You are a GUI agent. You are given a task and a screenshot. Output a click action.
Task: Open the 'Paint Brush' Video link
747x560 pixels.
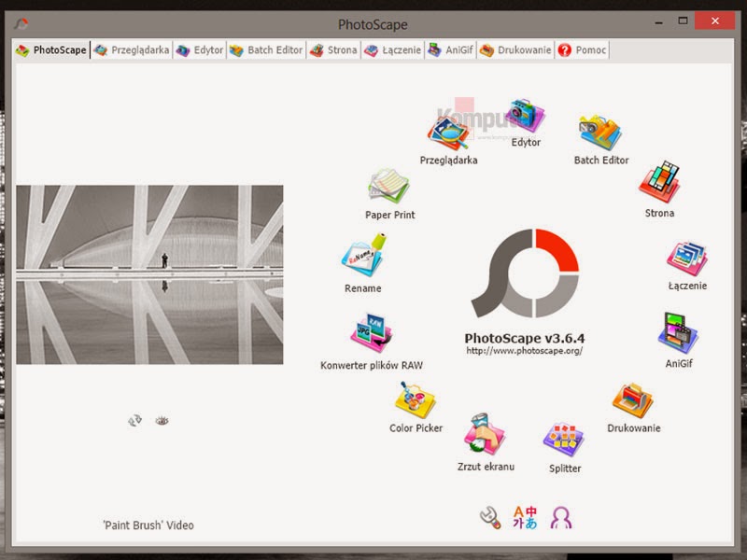(x=148, y=525)
